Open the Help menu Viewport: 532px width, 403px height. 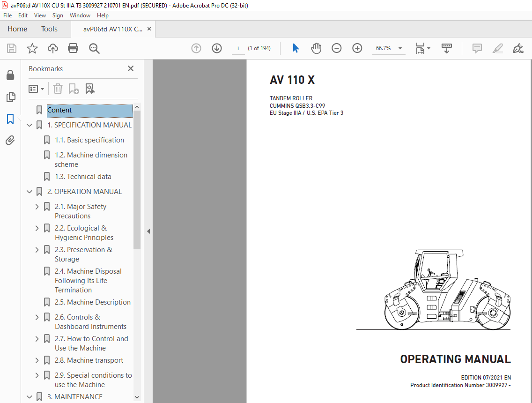[103, 15]
